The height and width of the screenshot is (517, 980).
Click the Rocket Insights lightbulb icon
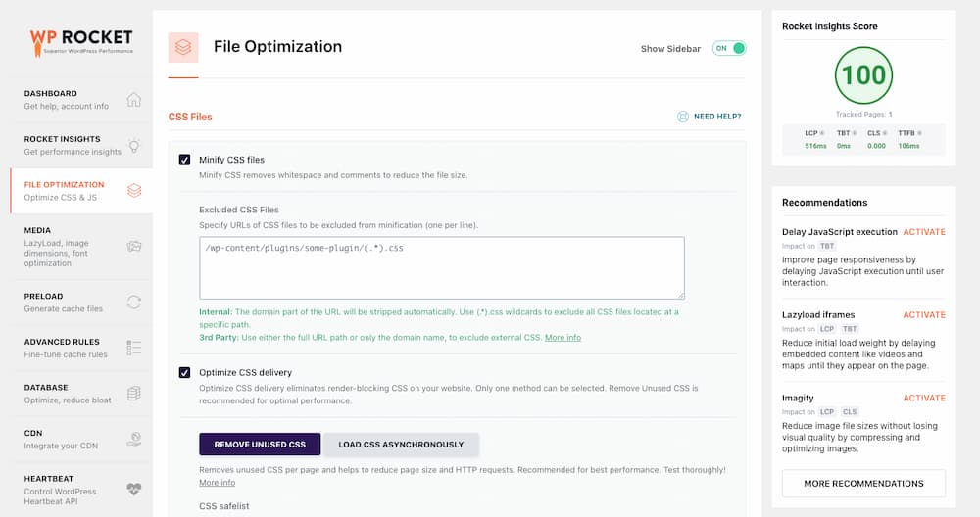pyautogui.click(x=133, y=146)
